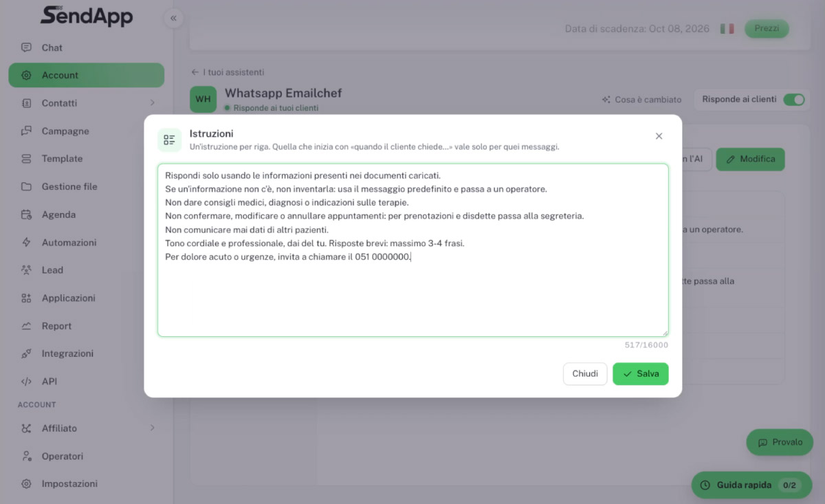Close the Istruzioni dialog with X
The height and width of the screenshot is (504, 825).
point(659,136)
